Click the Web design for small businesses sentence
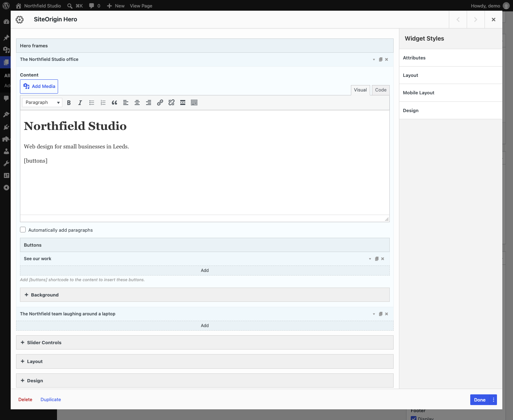Image resolution: width=513 pixels, height=420 pixels. click(76, 147)
